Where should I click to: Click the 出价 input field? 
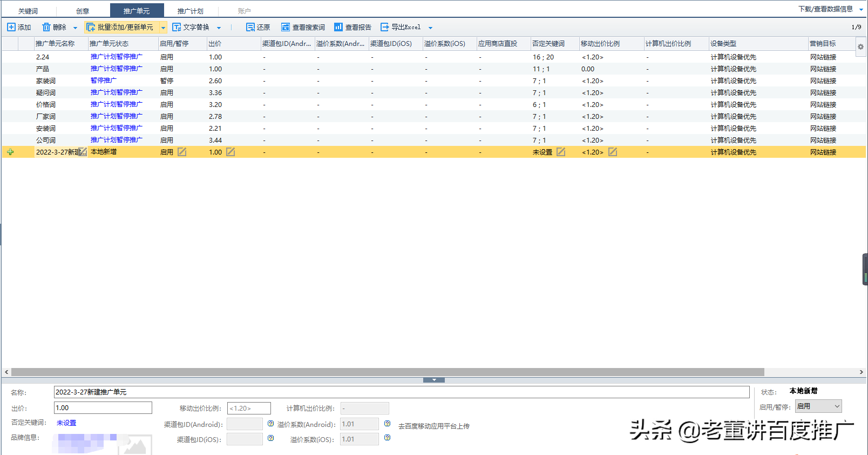[103, 408]
